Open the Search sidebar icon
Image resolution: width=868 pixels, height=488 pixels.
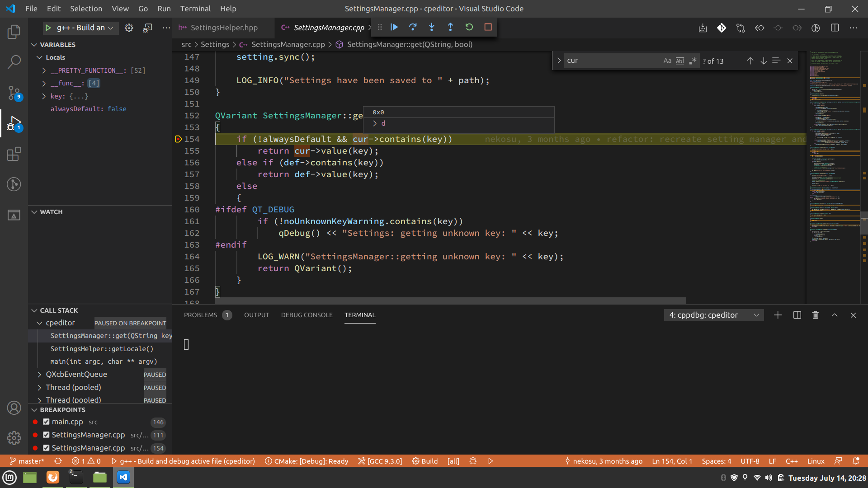pos(14,61)
